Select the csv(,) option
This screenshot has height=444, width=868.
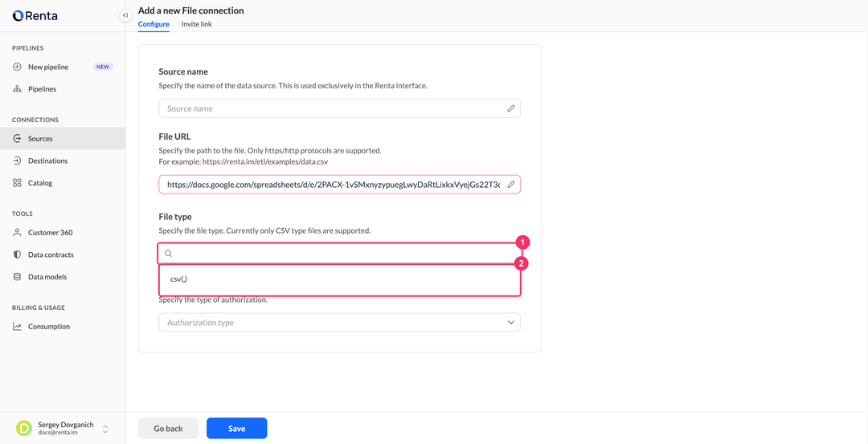(x=340, y=279)
